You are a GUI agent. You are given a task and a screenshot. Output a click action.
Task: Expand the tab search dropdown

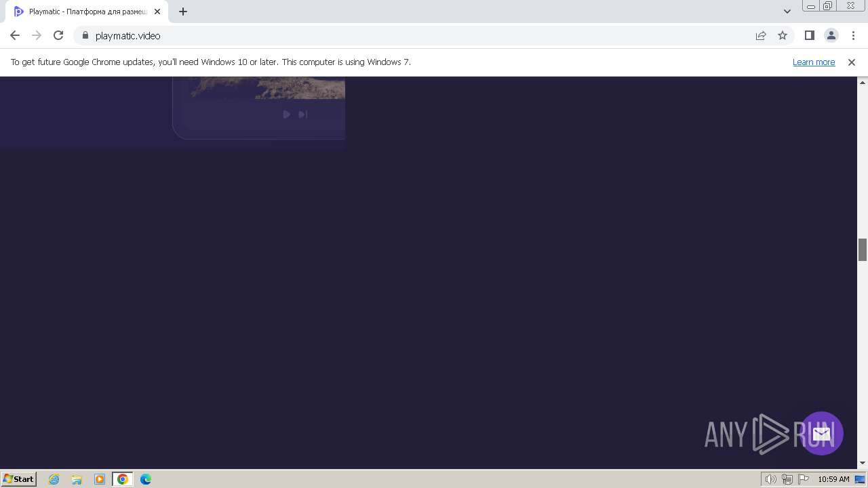(x=787, y=12)
